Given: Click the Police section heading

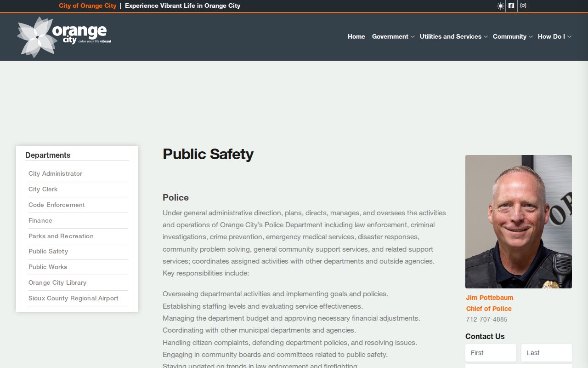Looking at the screenshot, I should point(175,197).
